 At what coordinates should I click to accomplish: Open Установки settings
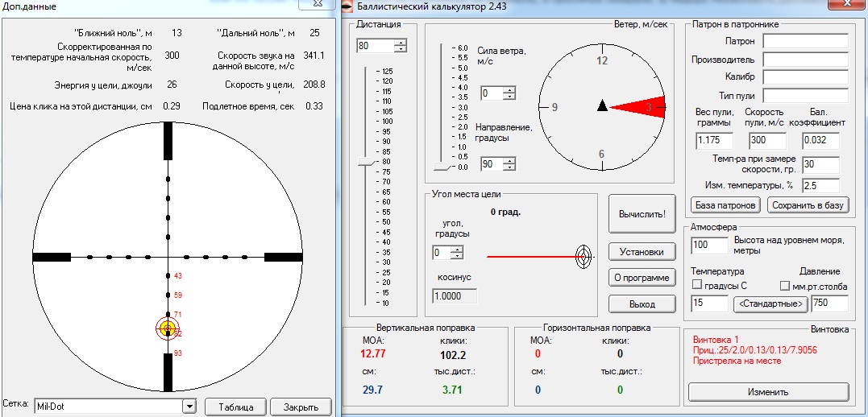(641, 251)
